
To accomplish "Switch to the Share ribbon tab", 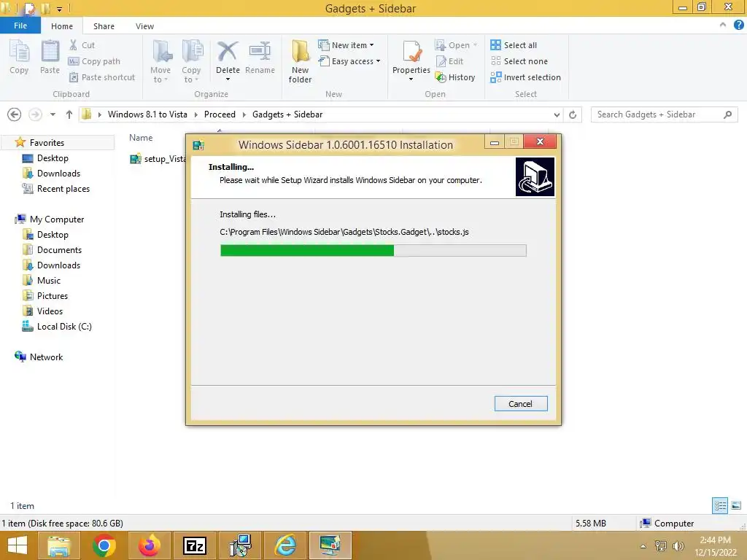I will point(104,26).
